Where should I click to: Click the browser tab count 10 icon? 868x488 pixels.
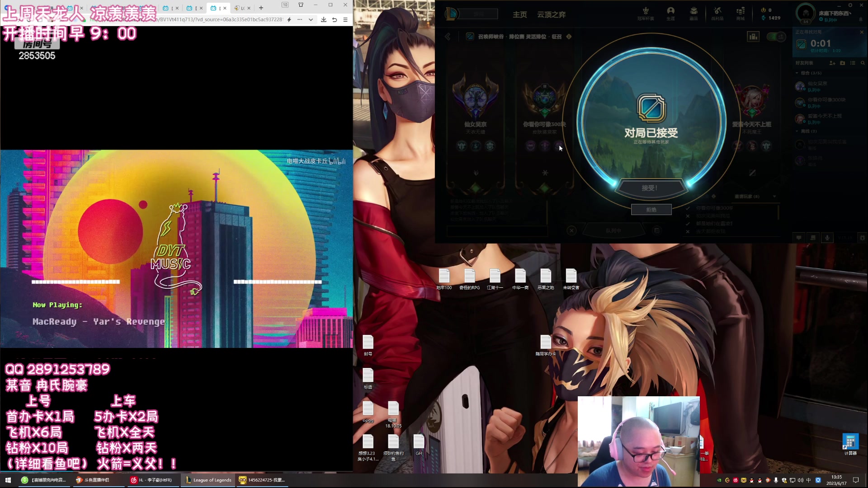285,5
